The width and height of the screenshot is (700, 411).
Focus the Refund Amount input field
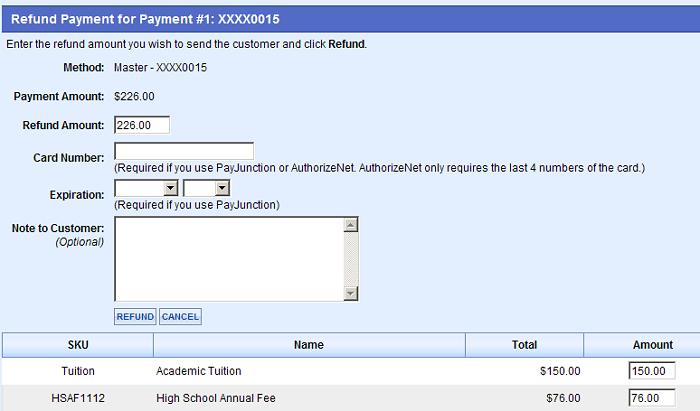coord(142,125)
